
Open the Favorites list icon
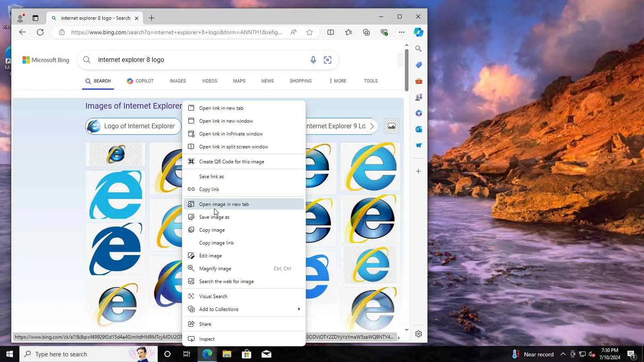click(349, 32)
